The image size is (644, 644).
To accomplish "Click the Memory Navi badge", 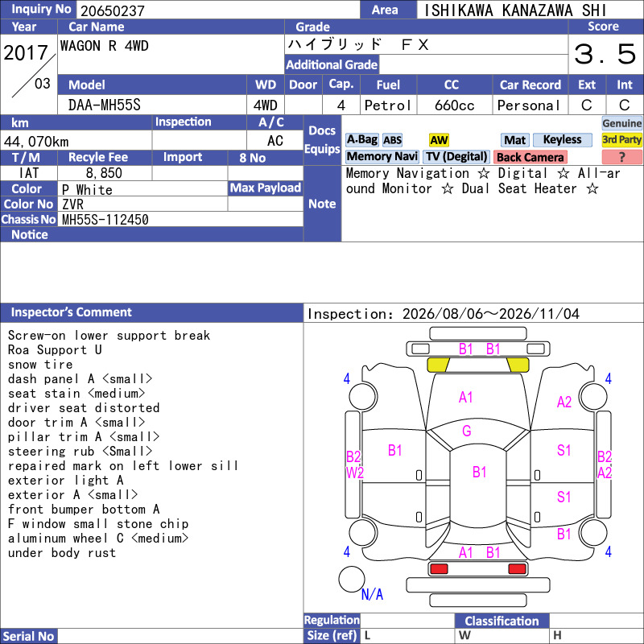I will point(382,156).
